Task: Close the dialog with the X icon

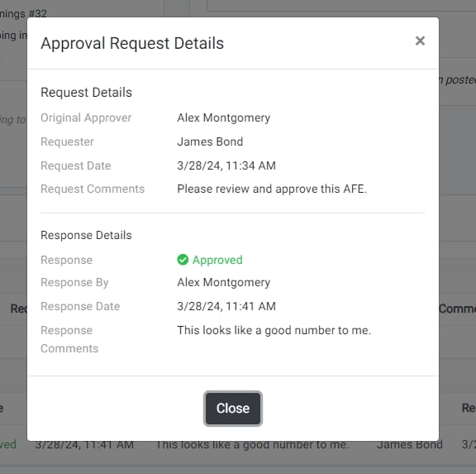Action: coord(420,41)
